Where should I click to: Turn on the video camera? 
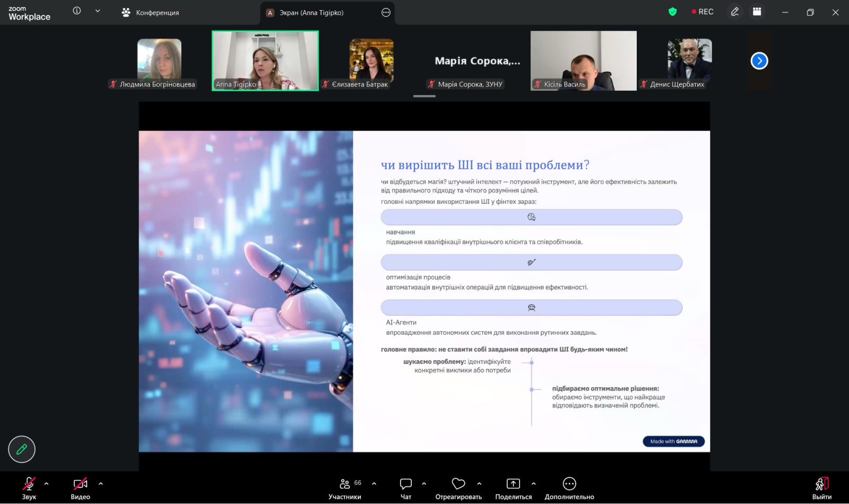[x=80, y=488]
